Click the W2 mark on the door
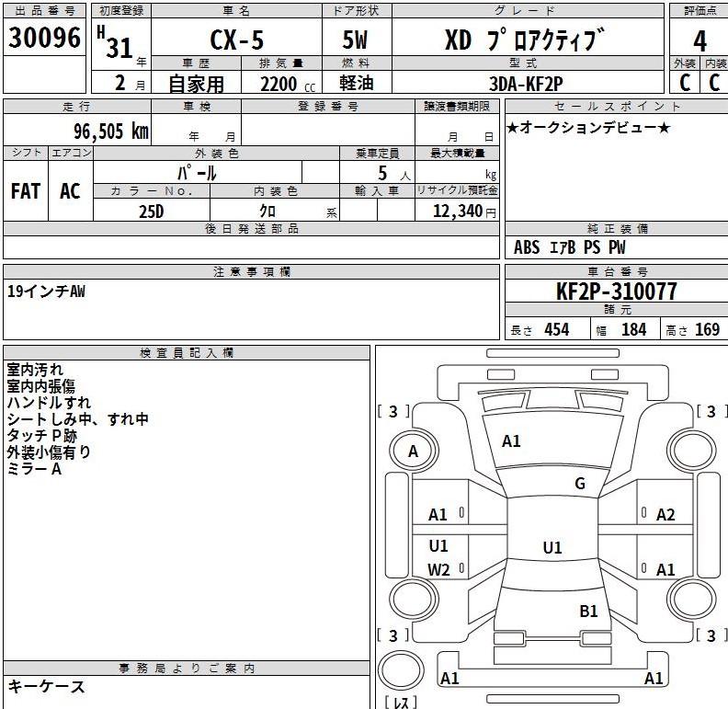 tap(438, 569)
